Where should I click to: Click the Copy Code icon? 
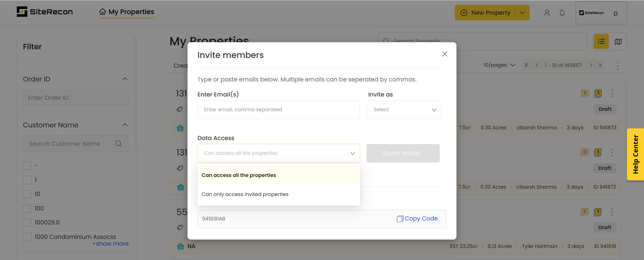coord(400,219)
